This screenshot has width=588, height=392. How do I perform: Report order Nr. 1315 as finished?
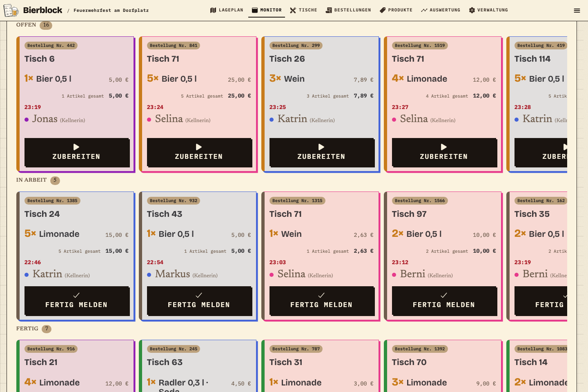pyautogui.click(x=322, y=301)
